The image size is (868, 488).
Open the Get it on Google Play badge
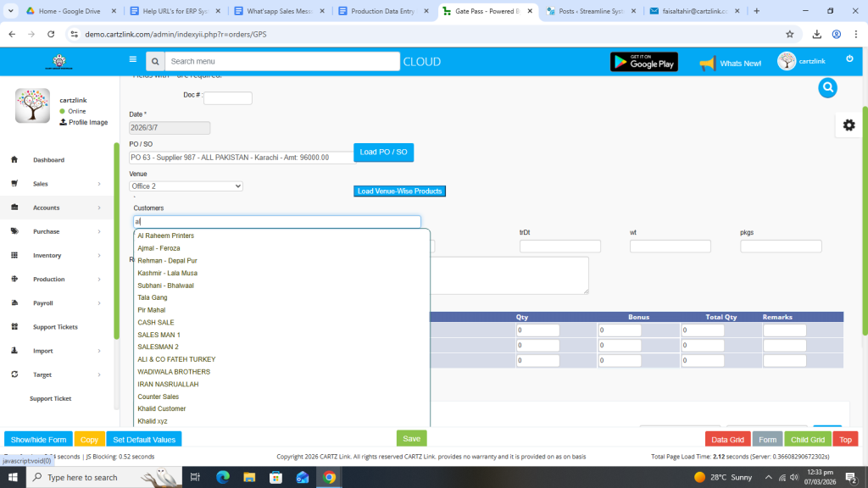pos(643,62)
